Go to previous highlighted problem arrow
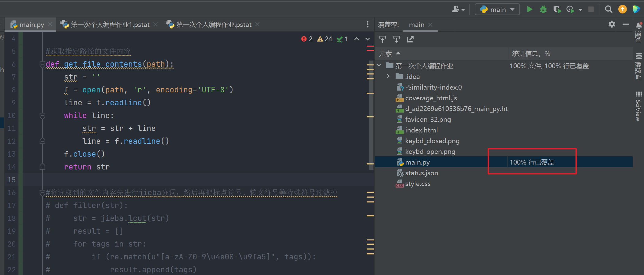The height and width of the screenshot is (275, 644). (x=357, y=39)
